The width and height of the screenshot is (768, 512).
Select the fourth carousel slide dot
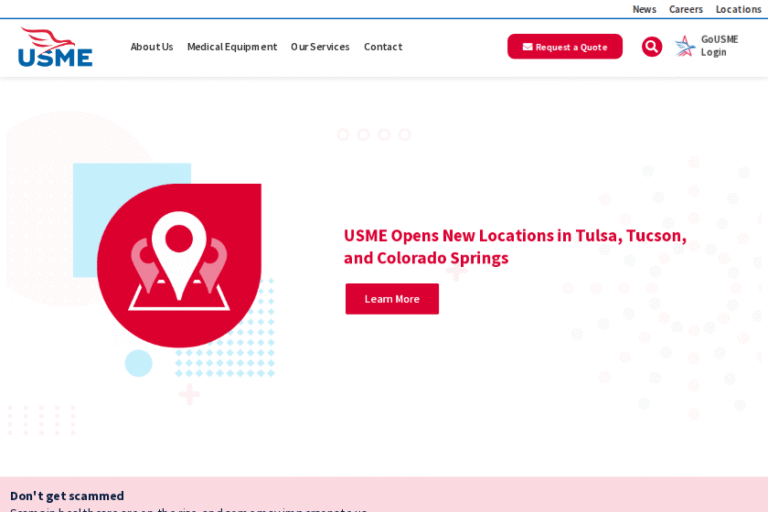point(405,135)
